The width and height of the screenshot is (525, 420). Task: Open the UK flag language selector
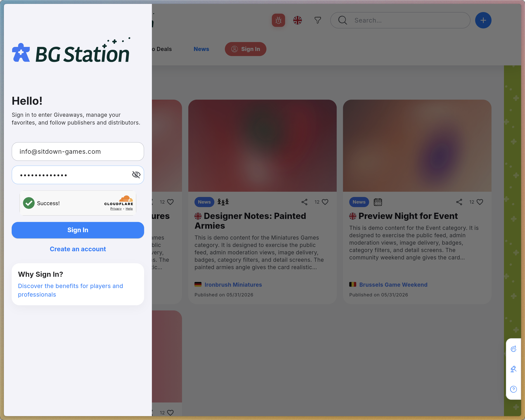point(297,20)
